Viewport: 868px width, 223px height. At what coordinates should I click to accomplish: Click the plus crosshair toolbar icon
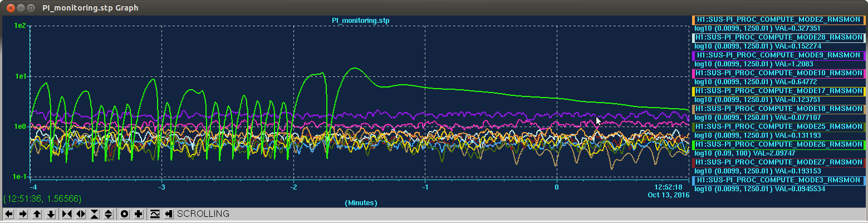(138, 214)
